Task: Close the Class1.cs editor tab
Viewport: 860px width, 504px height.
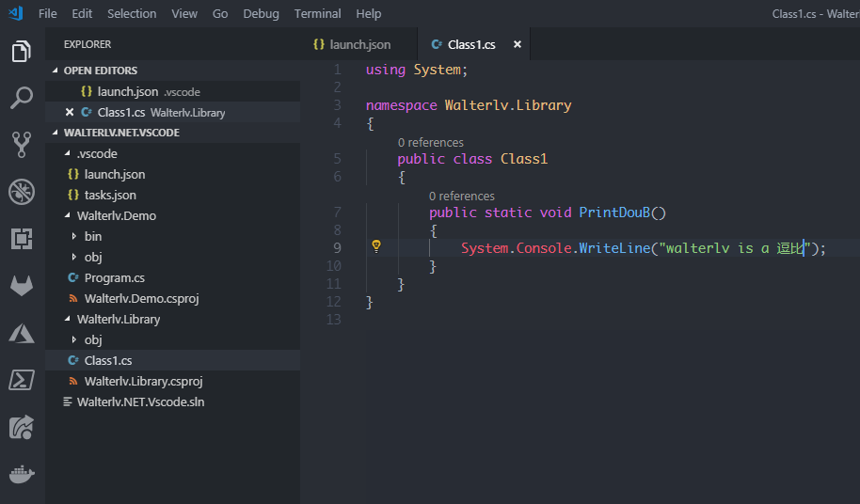Action: pyautogui.click(x=517, y=44)
